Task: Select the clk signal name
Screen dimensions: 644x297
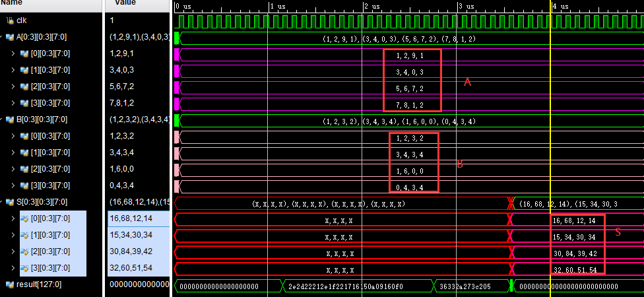Action: click(x=22, y=20)
